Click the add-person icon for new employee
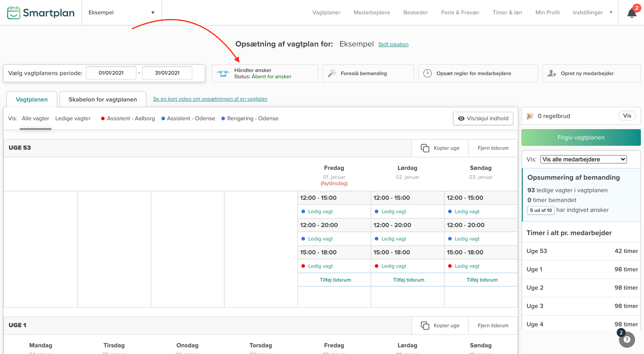This screenshot has height=354, width=644. [x=552, y=73]
